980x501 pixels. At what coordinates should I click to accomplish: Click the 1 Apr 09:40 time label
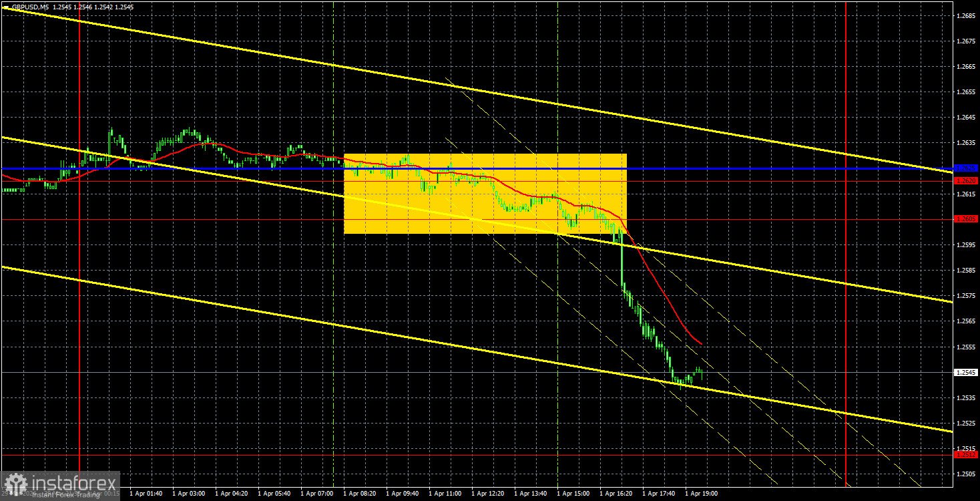point(403,494)
